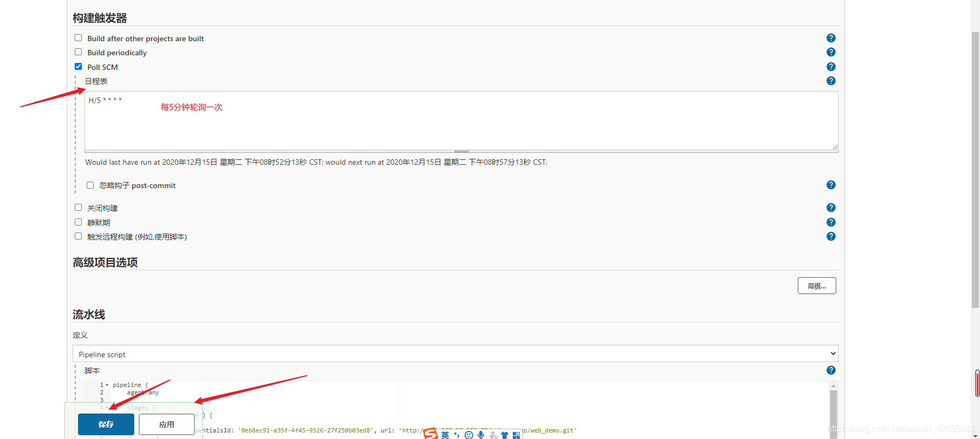The image size is (980, 439).
Task: Check Build after other projects are built
Action: (x=79, y=38)
